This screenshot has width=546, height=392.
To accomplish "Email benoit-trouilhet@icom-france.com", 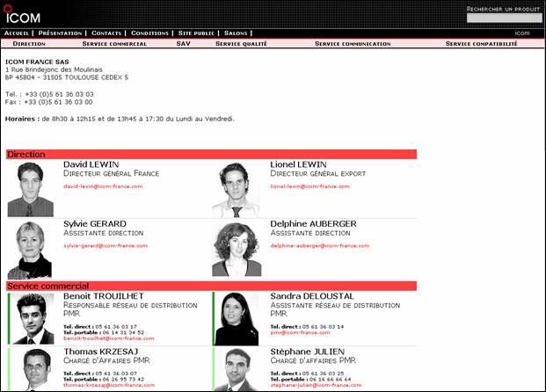I will (109, 338).
